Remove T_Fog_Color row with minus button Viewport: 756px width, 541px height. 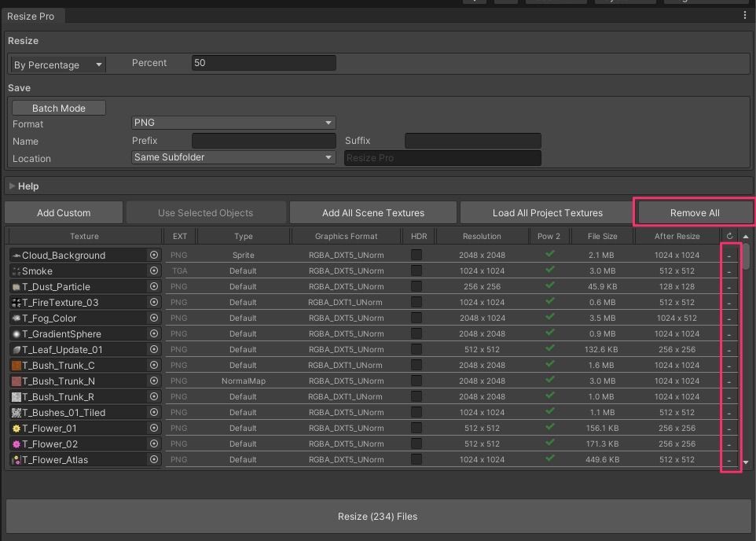(729, 318)
